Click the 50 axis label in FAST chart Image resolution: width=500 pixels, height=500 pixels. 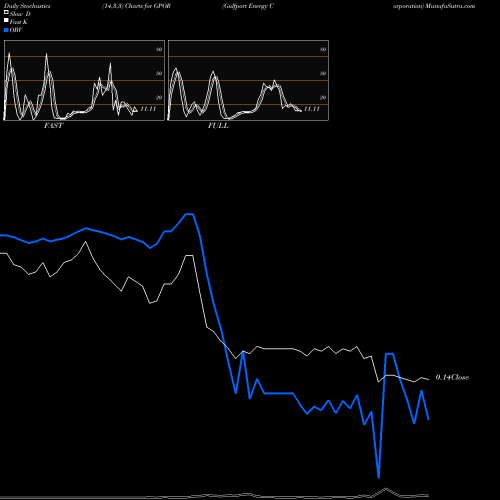point(159,73)
